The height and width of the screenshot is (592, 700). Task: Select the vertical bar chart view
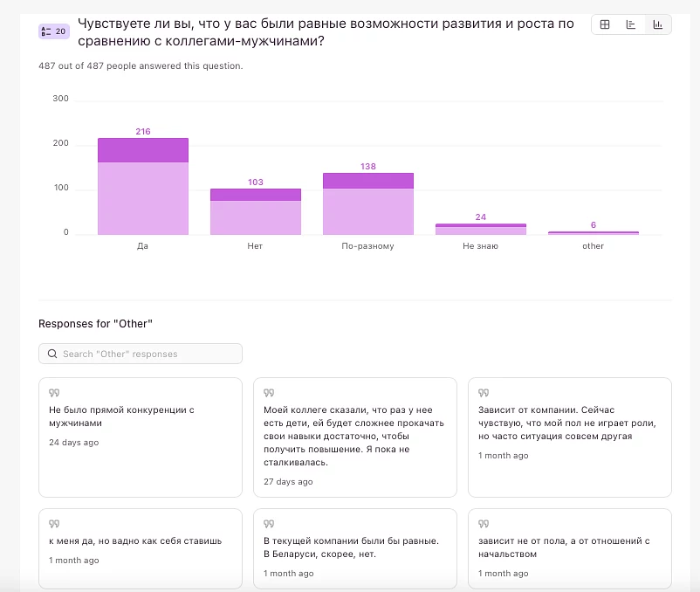tap(657, 25)
